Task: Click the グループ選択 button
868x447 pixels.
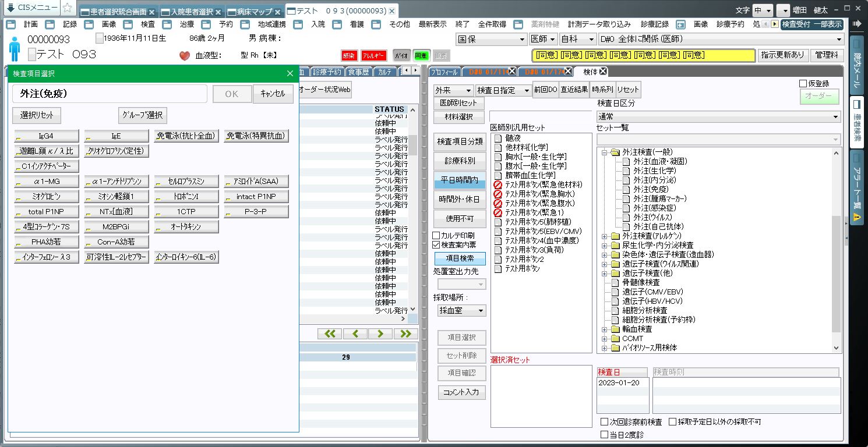Action: 143,115
